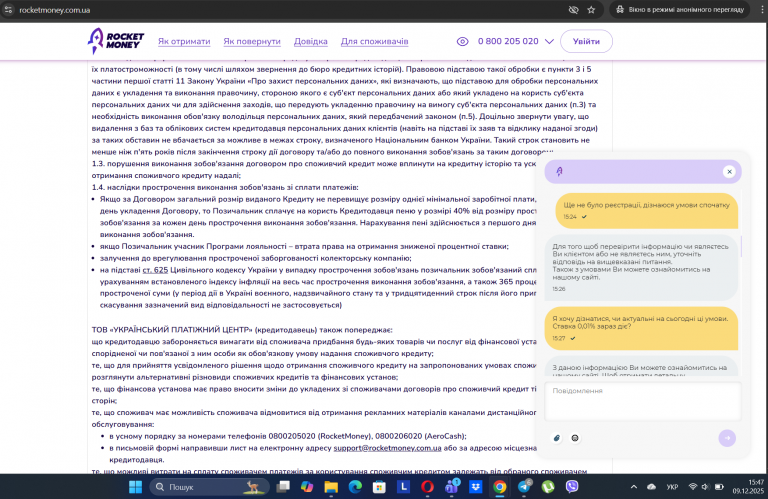Open Opera browser from taskbar
The image size is (768, 499).
(x=427, y=487)
